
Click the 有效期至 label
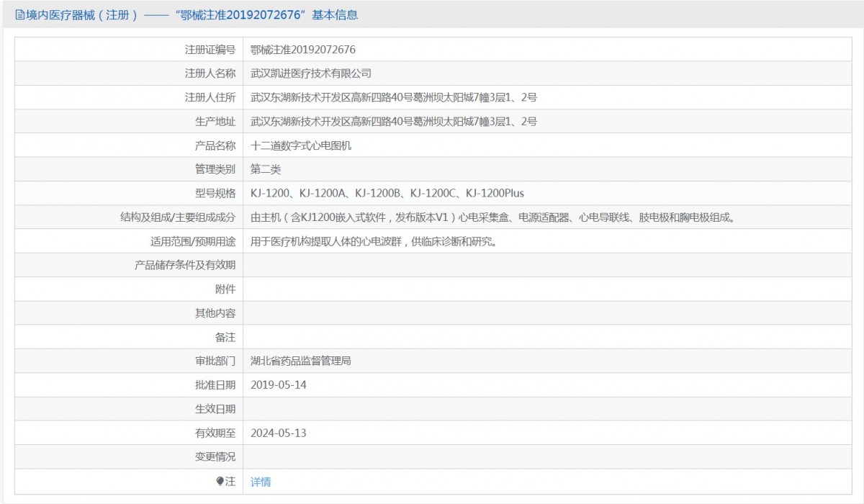215,433
